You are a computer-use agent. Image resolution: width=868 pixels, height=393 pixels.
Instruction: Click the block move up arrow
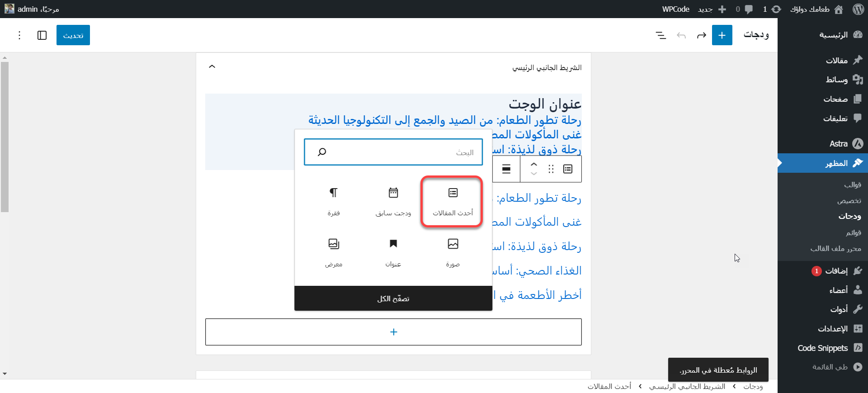(534, 165)
